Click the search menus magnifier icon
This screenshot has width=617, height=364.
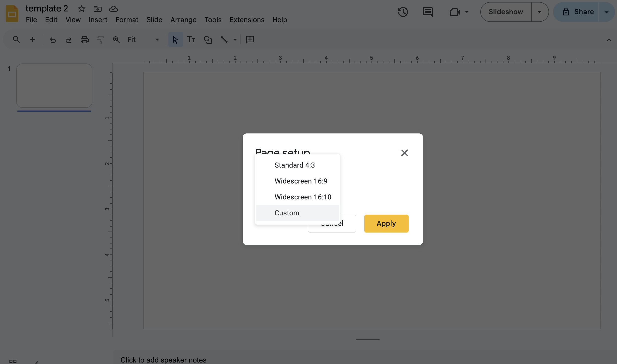click(16, 39)
